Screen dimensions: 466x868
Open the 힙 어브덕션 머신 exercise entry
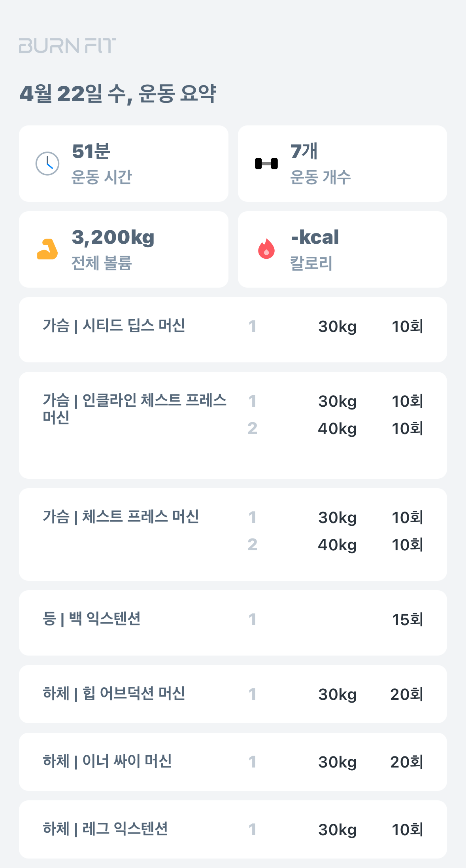click(233, 694)
